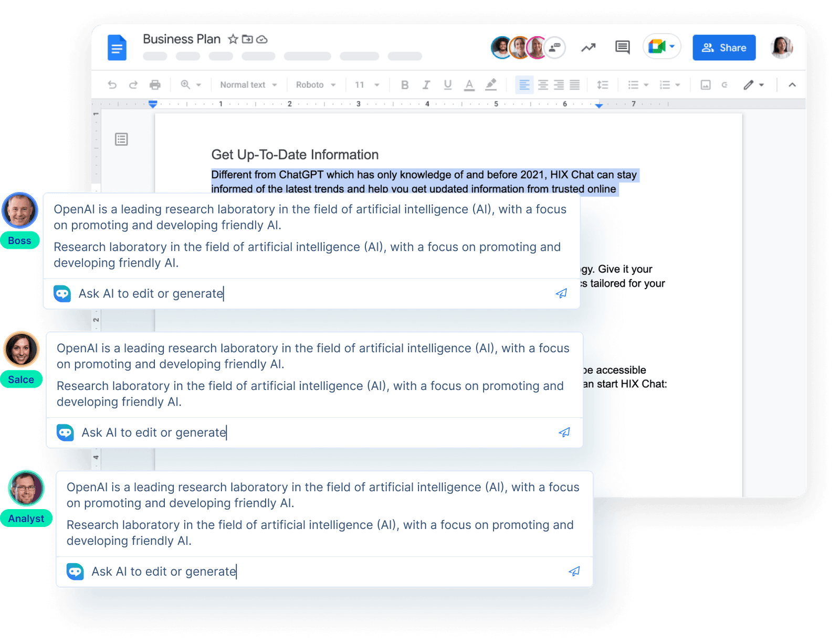Click the blue Share button
Image resolution: width=840 pixels, height=644 pixels.
coord(724,48)
